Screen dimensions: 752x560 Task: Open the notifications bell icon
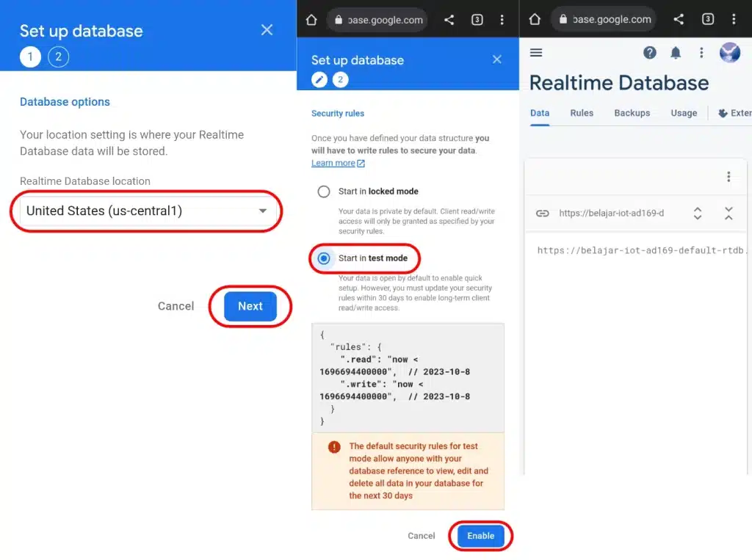pos(676,52)
